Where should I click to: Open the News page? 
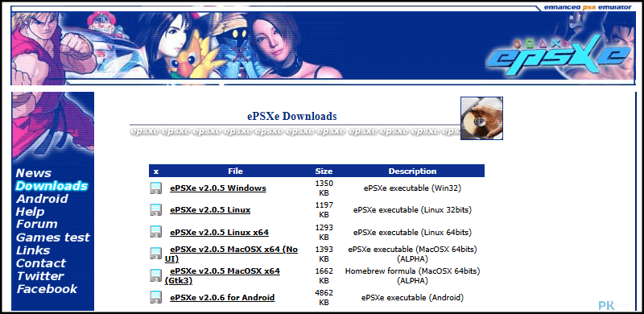click(x=33, y=173)
